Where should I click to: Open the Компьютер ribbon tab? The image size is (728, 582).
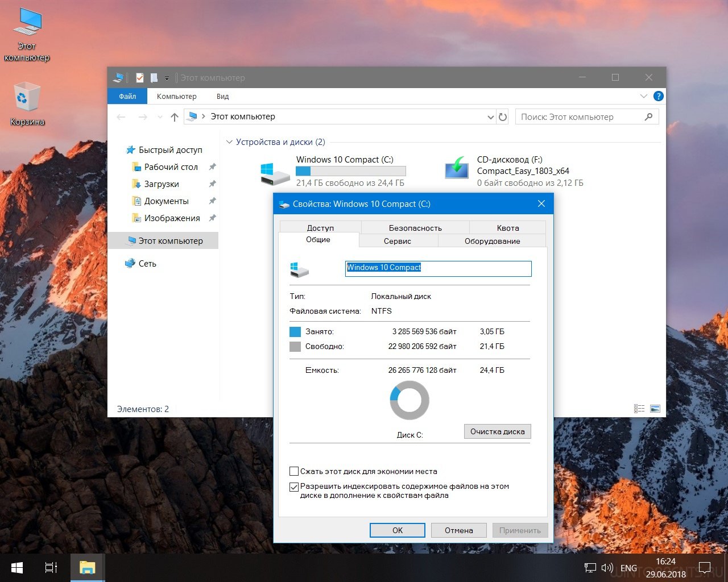(x=176, y=96)
